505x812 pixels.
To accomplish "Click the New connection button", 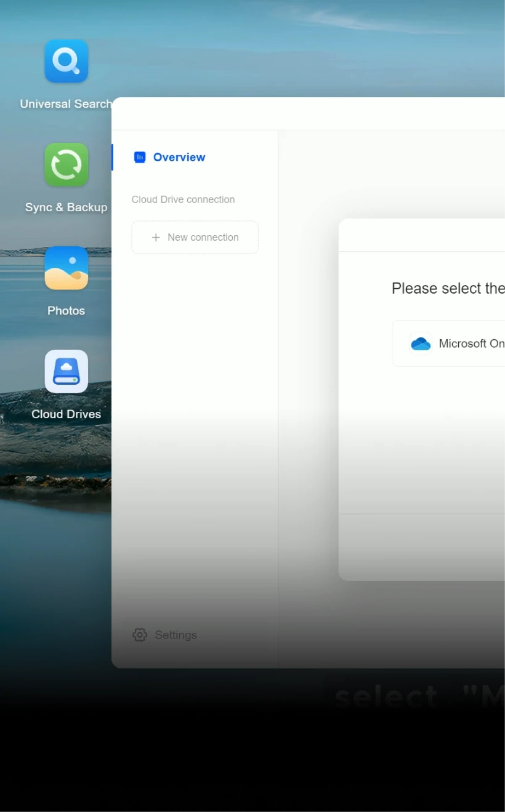I will (x=195, y=237).
